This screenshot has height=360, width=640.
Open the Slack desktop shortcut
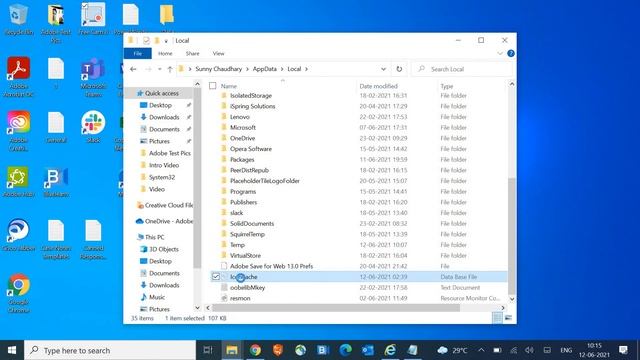pyautogui.click(x=93, y=127)
